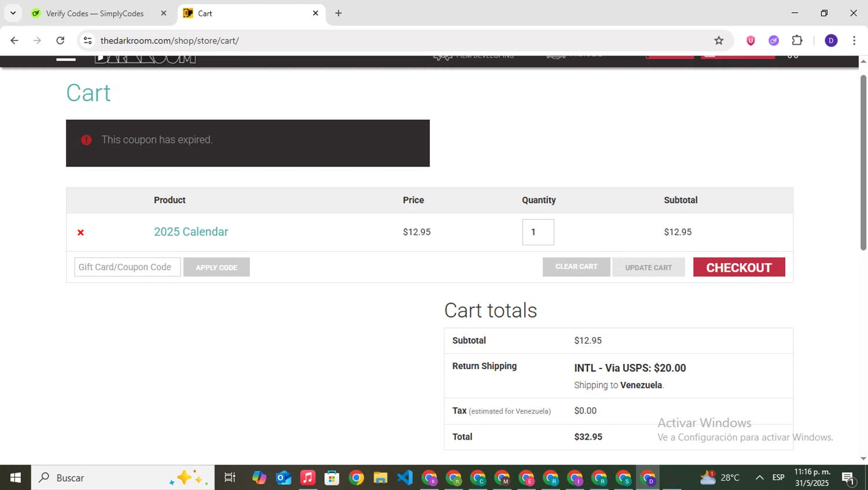Empty the cart with Clear Cart
The height and width of the screenshot is (490, 868).
[576, 267]
